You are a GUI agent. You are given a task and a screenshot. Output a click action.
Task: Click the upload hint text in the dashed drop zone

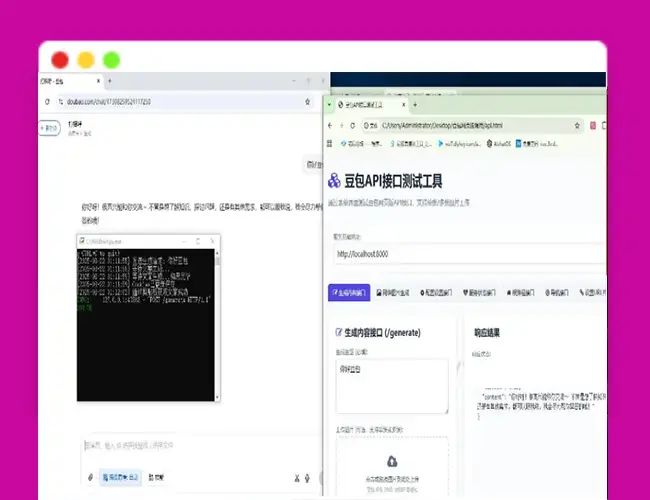[x=392, y=479]
